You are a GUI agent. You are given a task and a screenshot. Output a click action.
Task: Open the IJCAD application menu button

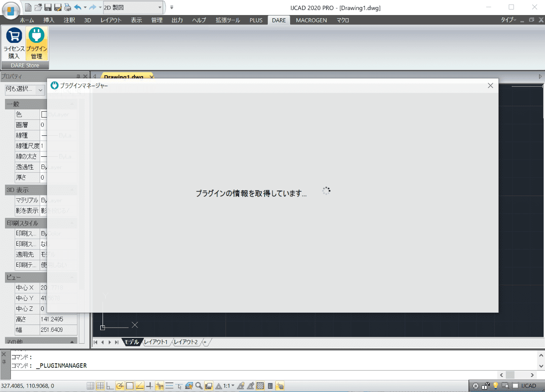click(10, 10)
